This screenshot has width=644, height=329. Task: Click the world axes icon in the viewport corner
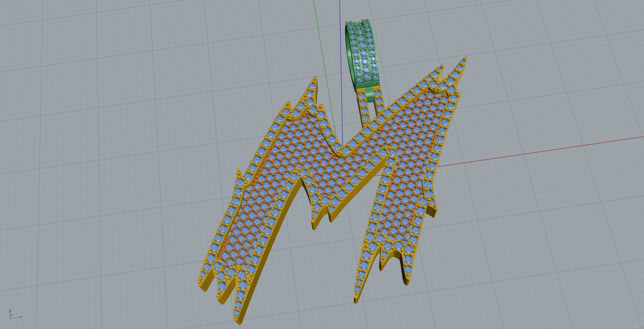(15, 314)
